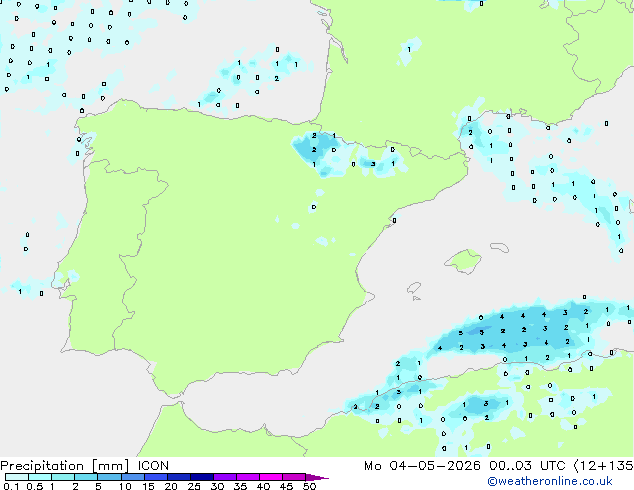
Task: Click the '45' legend label
Action: (286, 486)
